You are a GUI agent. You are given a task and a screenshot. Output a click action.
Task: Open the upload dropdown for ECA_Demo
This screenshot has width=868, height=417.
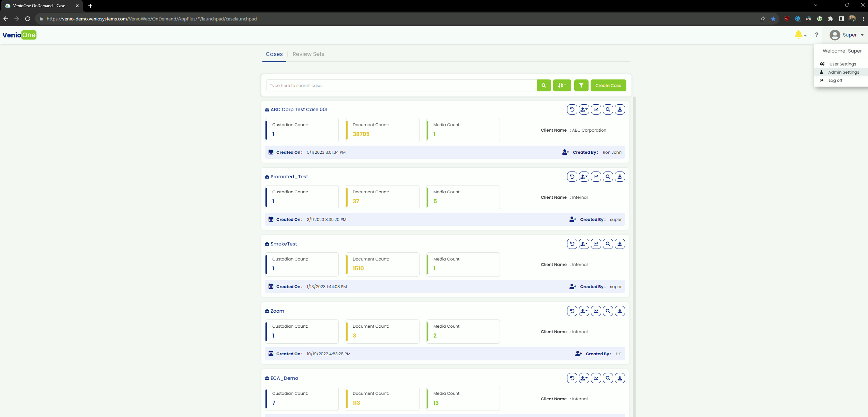584,378
